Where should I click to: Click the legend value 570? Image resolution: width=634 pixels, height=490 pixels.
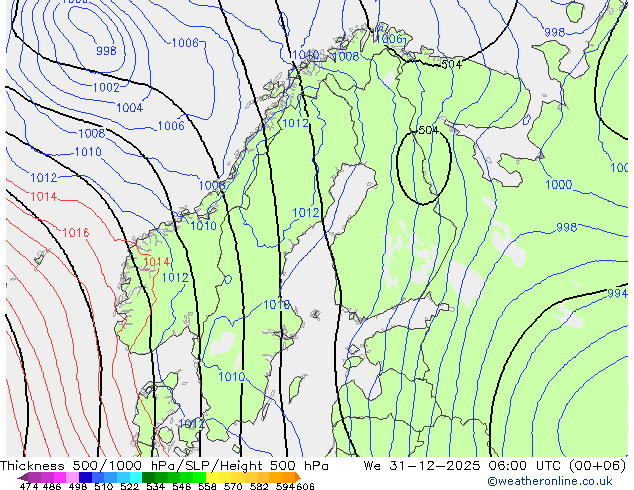pos(233,486)
